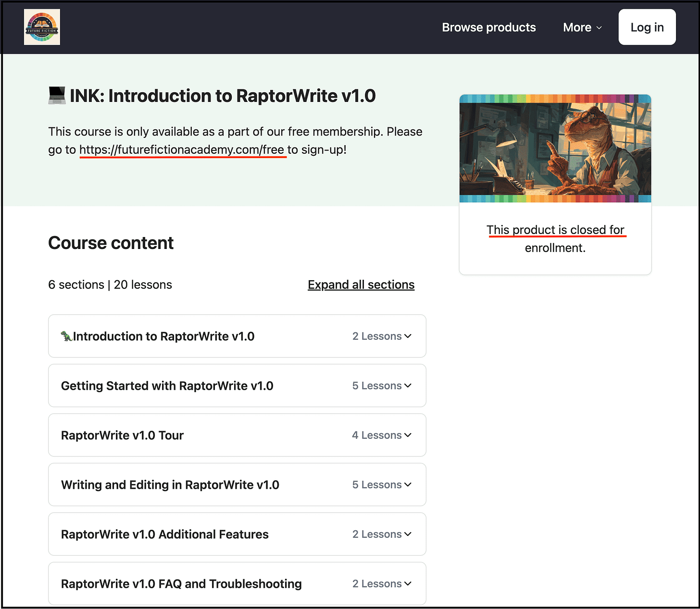
Task: Click the raptor course thumbnail image
Action: [555, 149]
